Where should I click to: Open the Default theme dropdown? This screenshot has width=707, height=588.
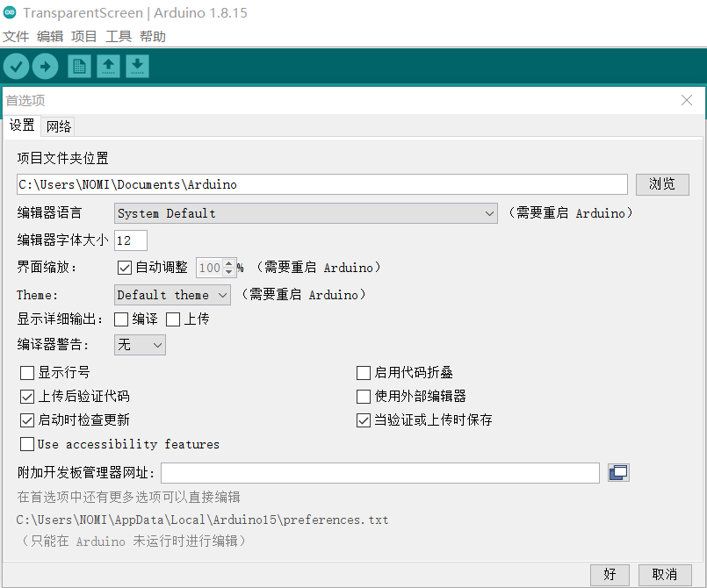[x=172, y=295]
